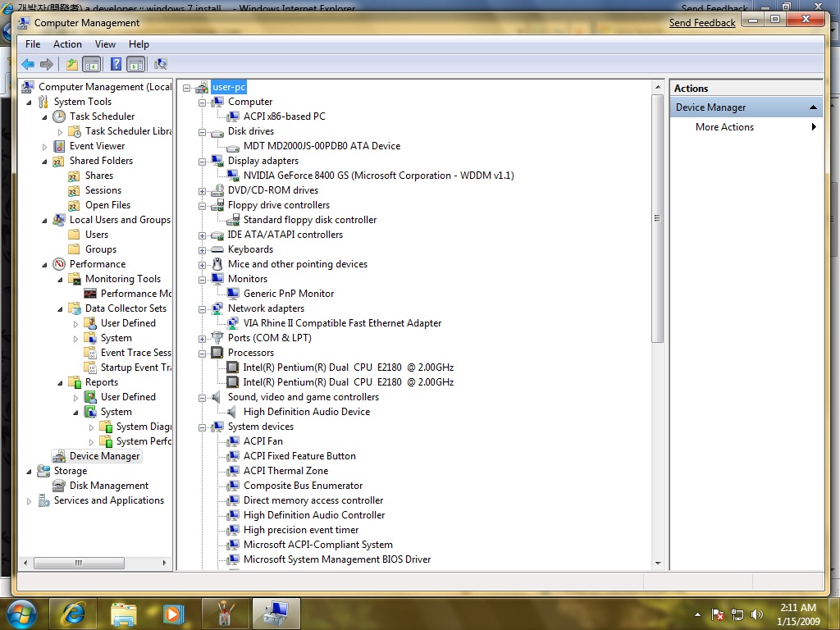This screenshot has height=630, width=840.
Task: Show hidden tray icons arrow
Action: 697,614
